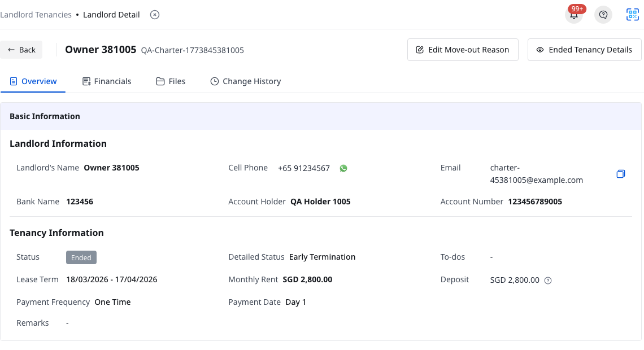
Task: Click lease term 18/03/2026 - 17/04/2026
Action: (112, 279)
